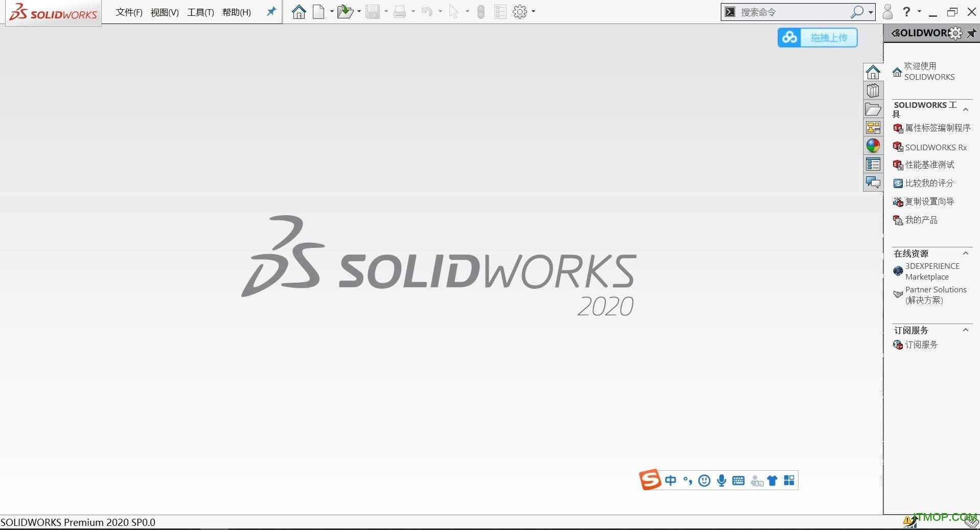The height and width of the screenshot is (530, 980).
Task: Open the Help dropdown arrow
Action: tap(919, 11)
